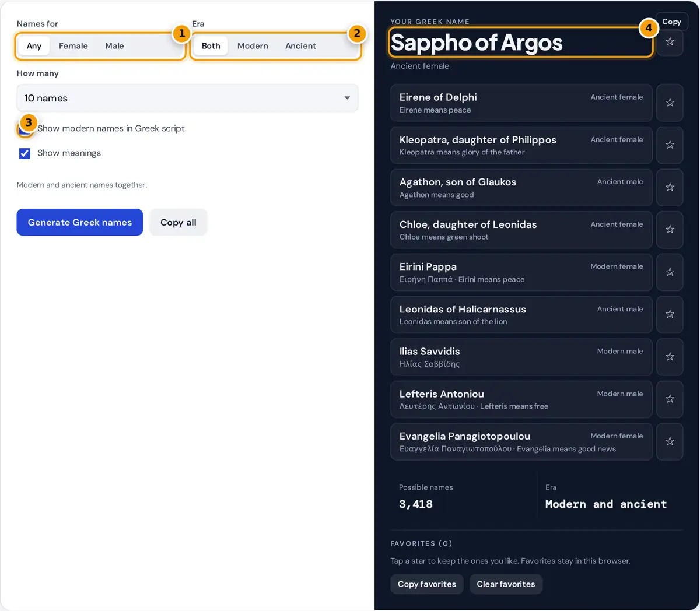Select the Ilias Savvidis card
Screen dimensions: 700x611
521,357
